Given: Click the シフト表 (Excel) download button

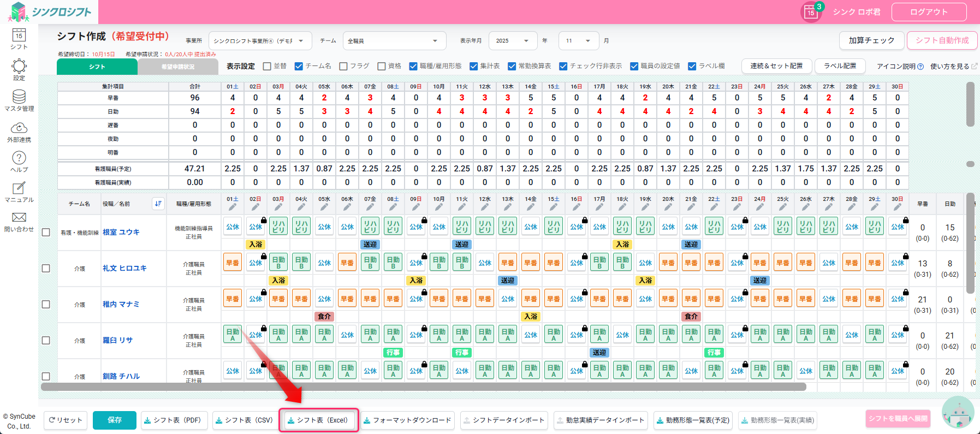Looking at the screenshot, I should coord(319,420).
